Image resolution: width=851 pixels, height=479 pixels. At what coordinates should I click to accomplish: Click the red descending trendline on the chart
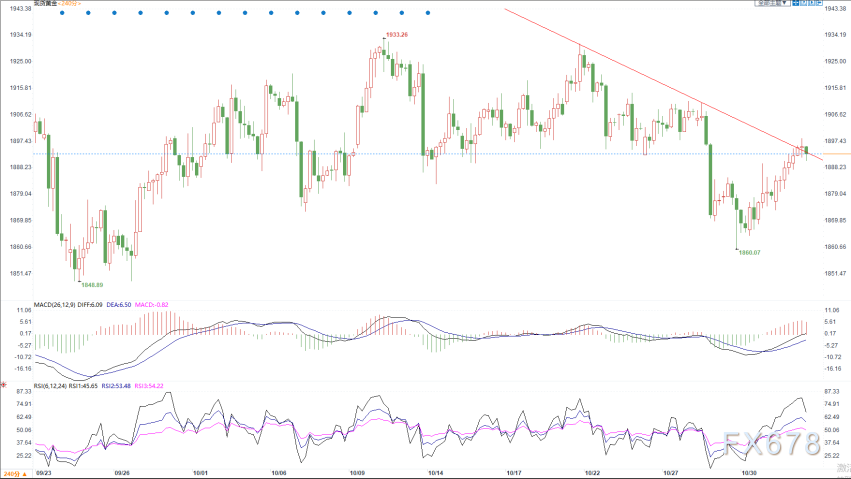tap(663, 84)
